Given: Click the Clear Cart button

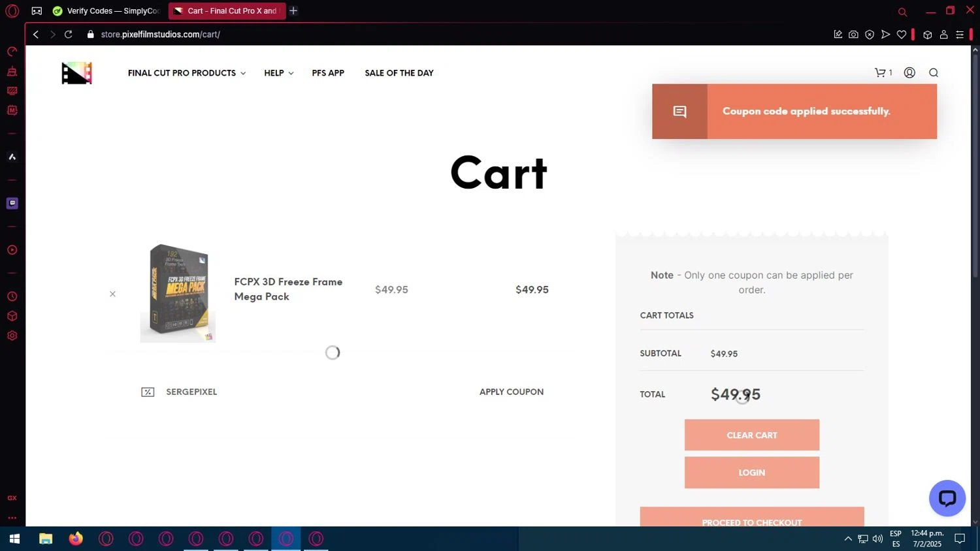Looking at the screenshot, I should (x=752, y=435).
